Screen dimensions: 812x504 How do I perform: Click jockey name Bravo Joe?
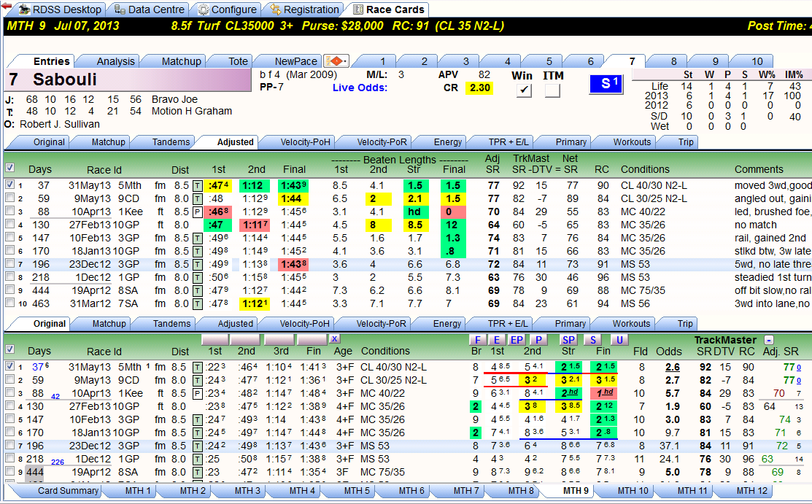(x=174, y=99)
